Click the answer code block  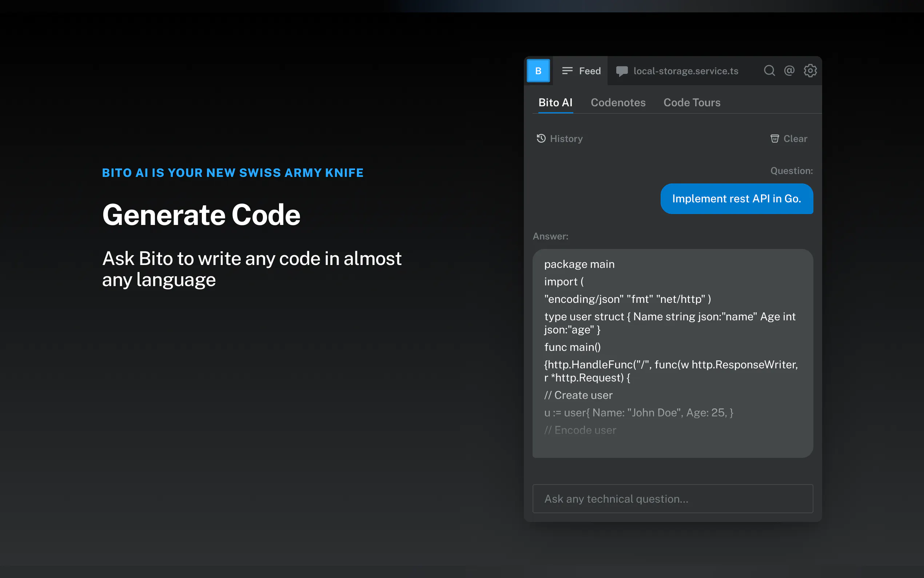672,353
